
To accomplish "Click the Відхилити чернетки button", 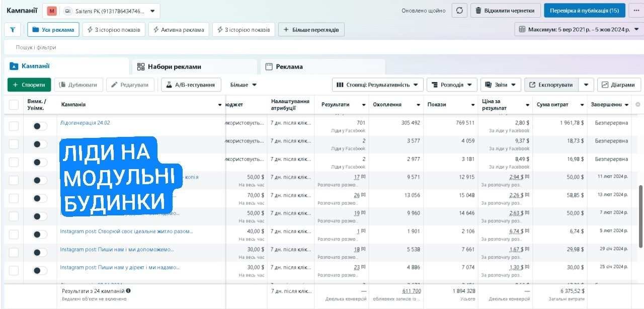I will pyautogui.click(x=506, y=11).
